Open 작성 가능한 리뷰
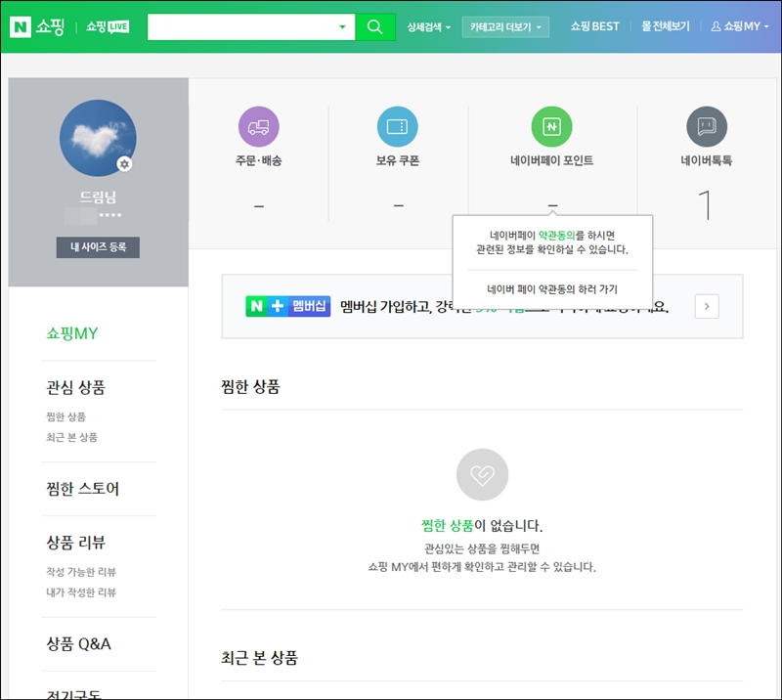 coord(81,572)
